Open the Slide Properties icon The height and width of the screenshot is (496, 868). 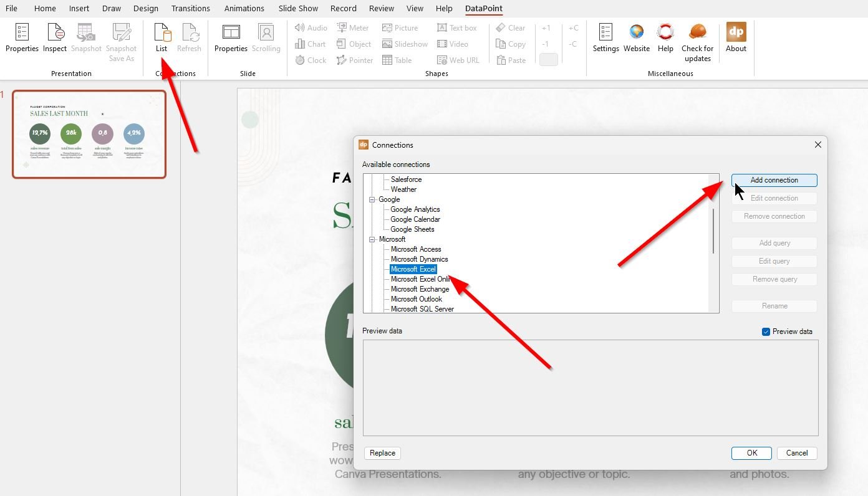[x=231, y=38]
